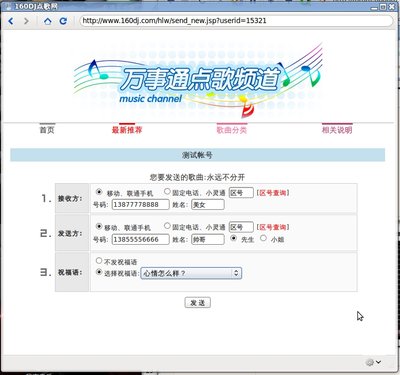Select the 不发祝福语 radio option
This screenshot has width=400, height=375.
[99, 260]
